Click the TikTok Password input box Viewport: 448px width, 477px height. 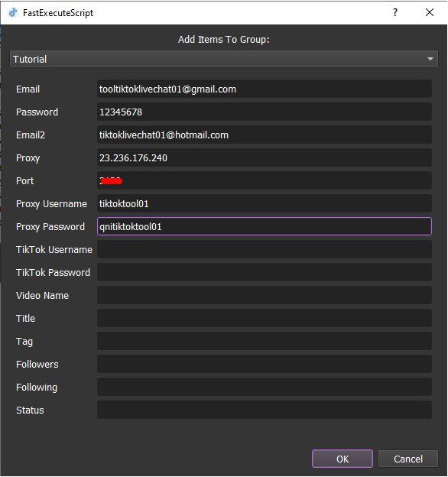click(x=265, y=272)
